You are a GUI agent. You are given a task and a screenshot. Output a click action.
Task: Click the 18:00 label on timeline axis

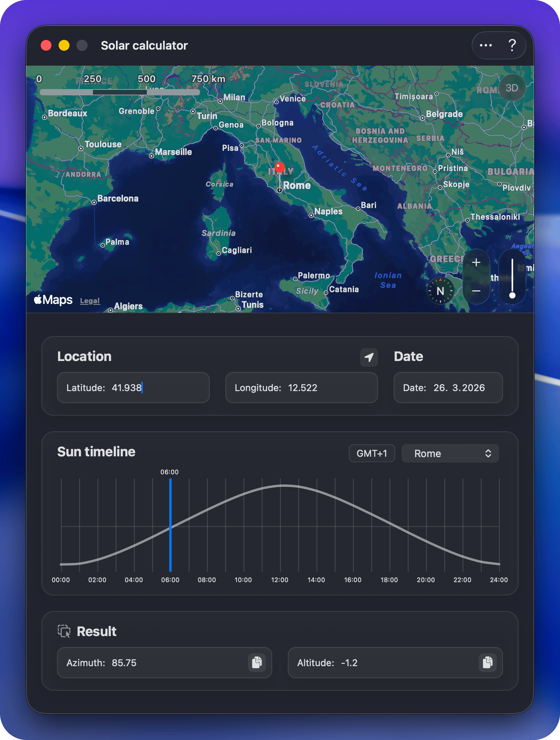[x=389, y=580]
